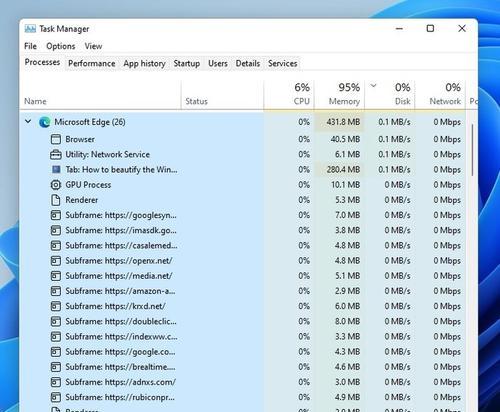The height and width of the screenshot is (412, 500).
Task: Click the brealtime subframe icon
Action: tap(56, 367)
